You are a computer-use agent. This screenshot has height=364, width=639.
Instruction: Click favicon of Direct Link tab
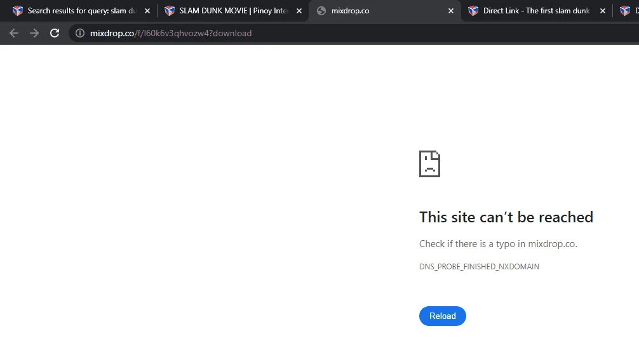473,11
